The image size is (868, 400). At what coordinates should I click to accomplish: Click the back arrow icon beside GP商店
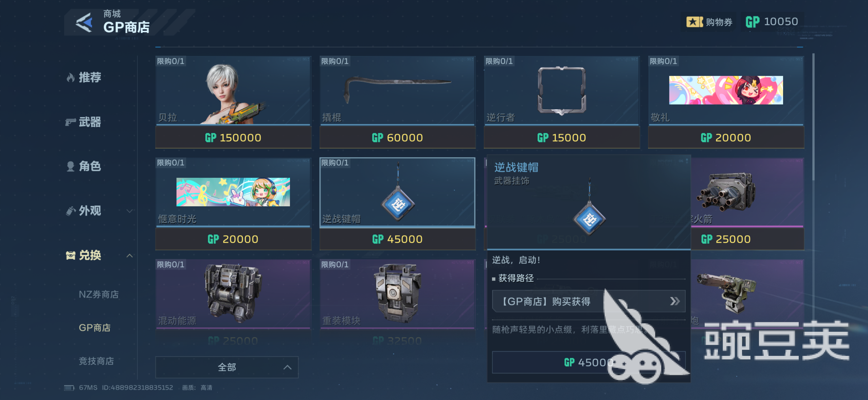(x=84, y=23)
